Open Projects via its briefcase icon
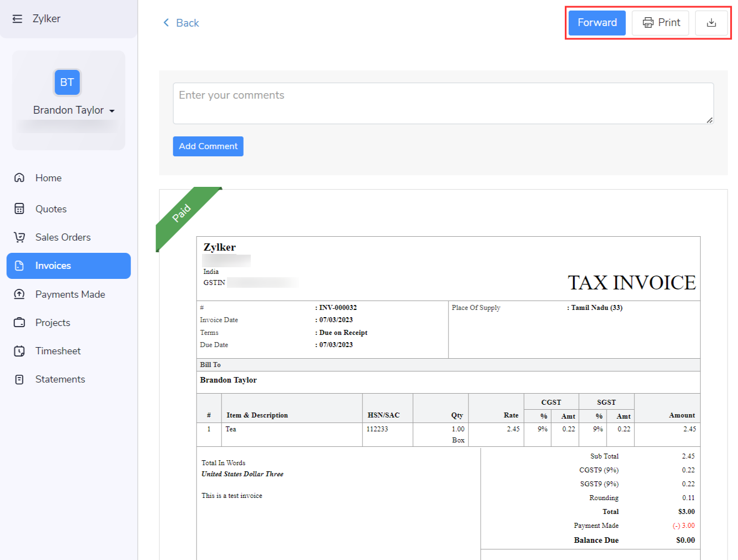Image resolution: width=738 pixels, height=560 pixels. tap(19, 322)
